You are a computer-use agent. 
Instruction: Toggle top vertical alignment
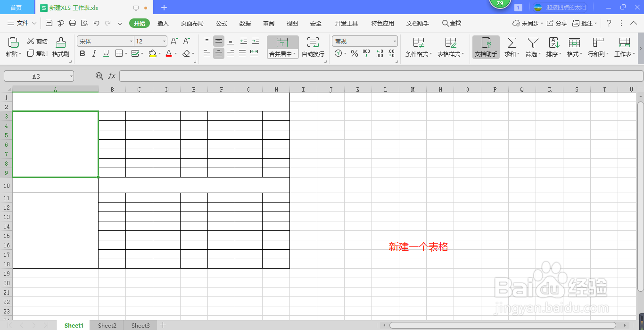[x=207, y=41]
